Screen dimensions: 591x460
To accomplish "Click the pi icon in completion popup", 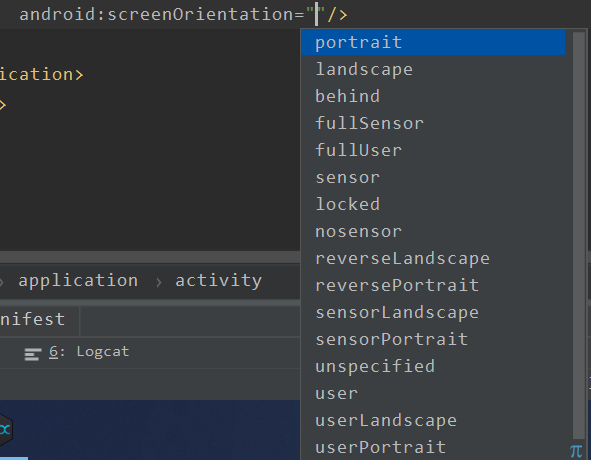I will (x=576, y=451).
